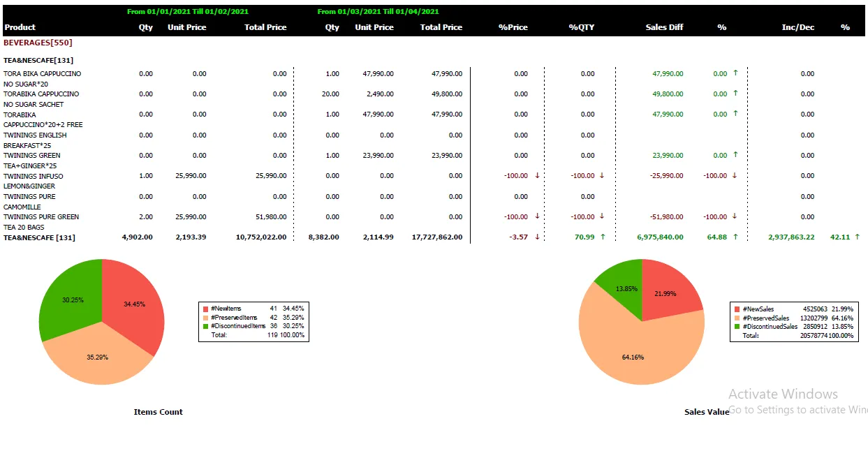Click the up arrow in TORA BIKA CAPPUCCINO row
This screenshot has height=465, width=868.
[735, 73]
